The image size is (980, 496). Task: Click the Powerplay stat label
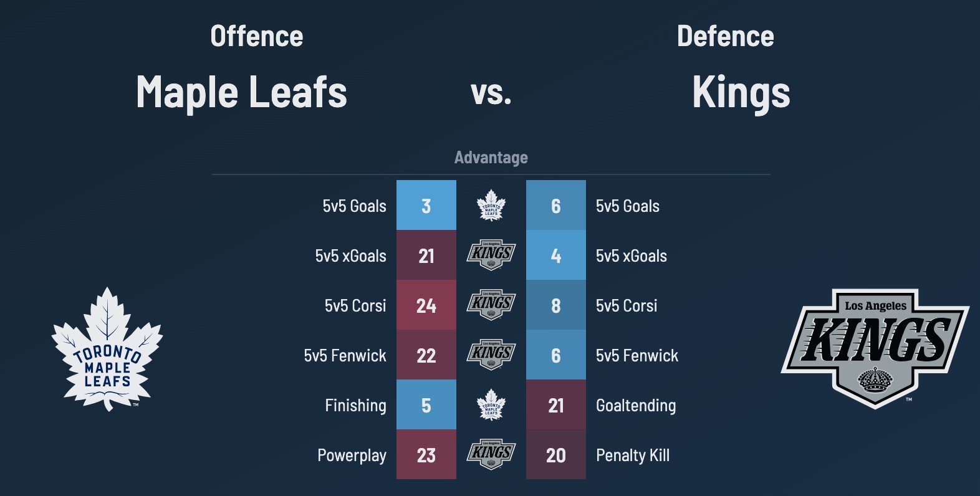(x=352, y=455)
